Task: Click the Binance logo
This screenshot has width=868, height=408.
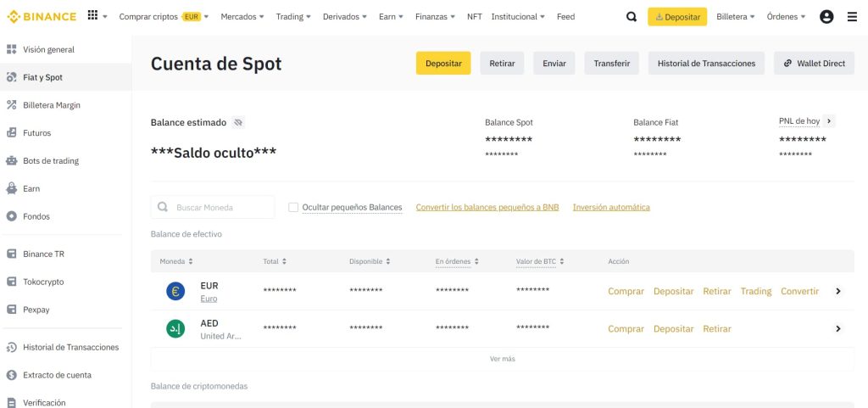Action: (x=42, y=17)
